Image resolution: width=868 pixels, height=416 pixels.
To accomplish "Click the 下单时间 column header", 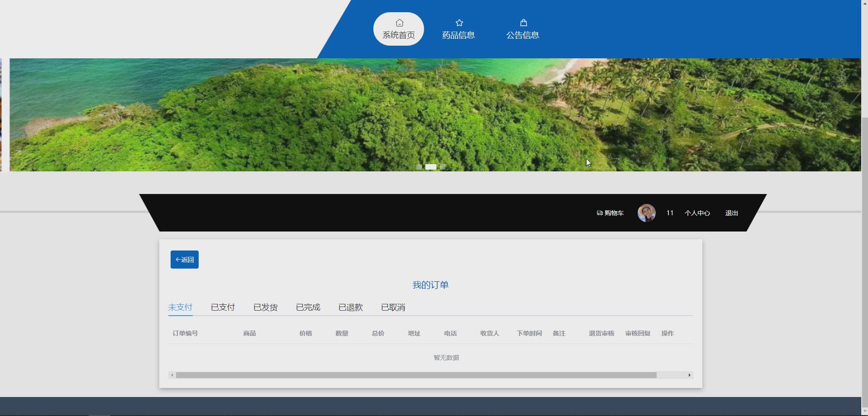I will point(529,333).
